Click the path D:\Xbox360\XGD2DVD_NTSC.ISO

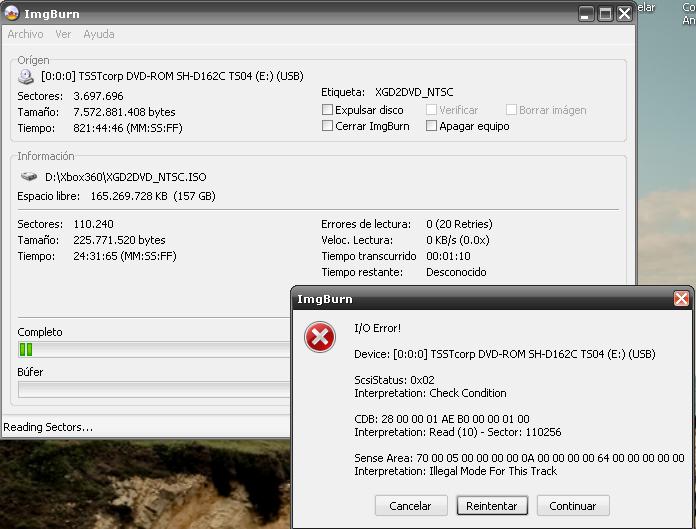tap(126, 177)
